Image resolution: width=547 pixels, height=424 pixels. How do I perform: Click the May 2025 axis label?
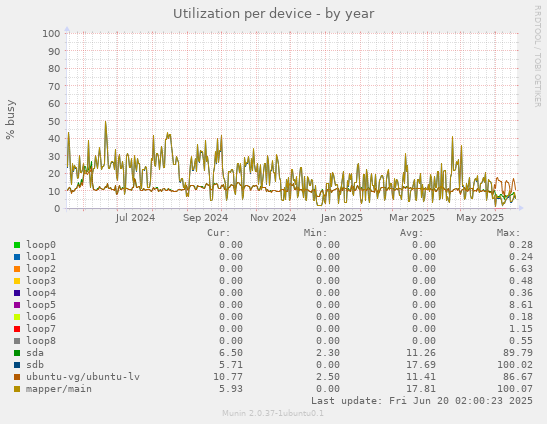pyautogui.click(x=480, y=218)
